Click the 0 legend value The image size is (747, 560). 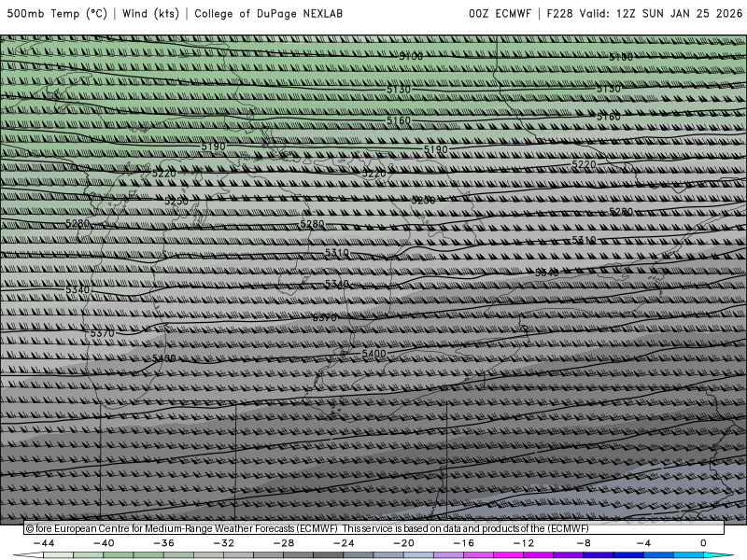(x=703, y=543)
